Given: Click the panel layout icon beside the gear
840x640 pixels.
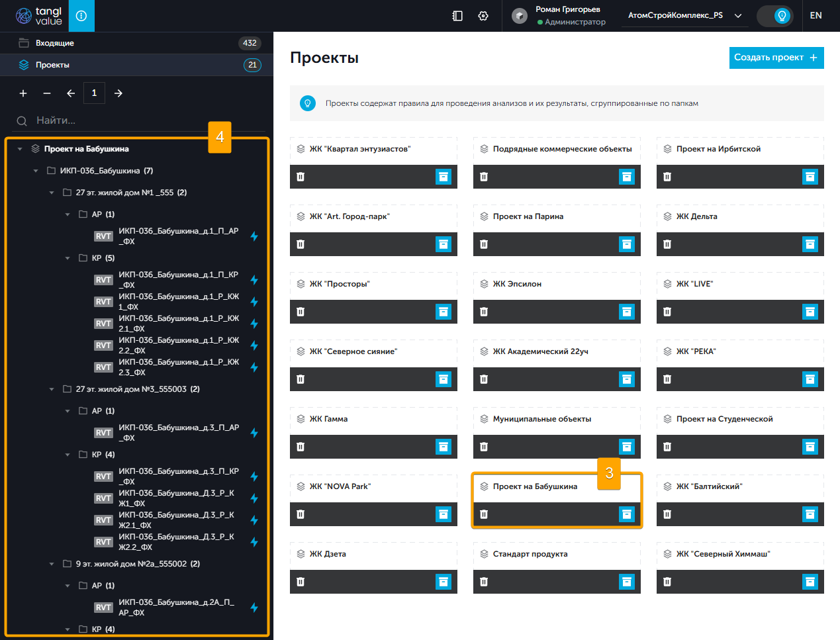Looking at the screenshot, I should (457, 16).
